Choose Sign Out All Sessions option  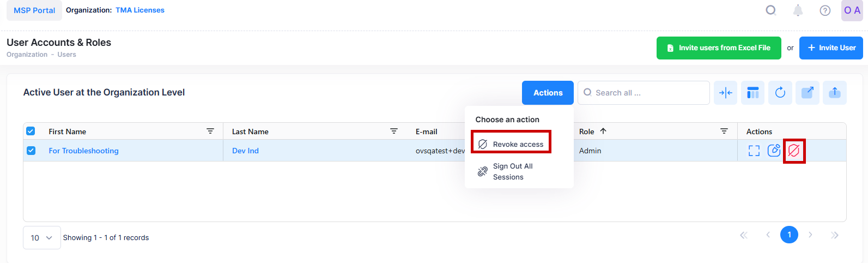[512, 171]
